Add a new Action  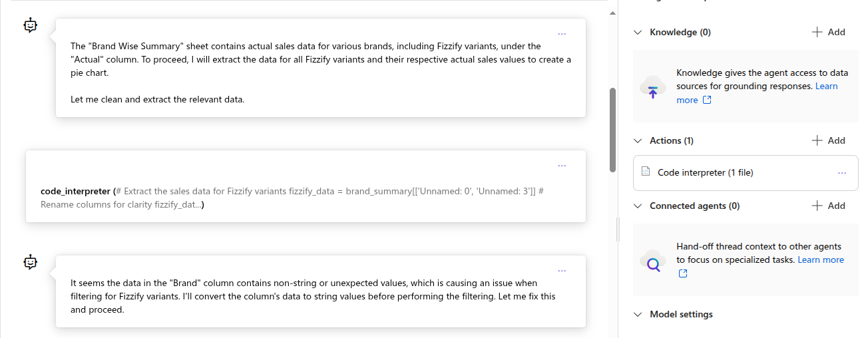pos(829,140)
